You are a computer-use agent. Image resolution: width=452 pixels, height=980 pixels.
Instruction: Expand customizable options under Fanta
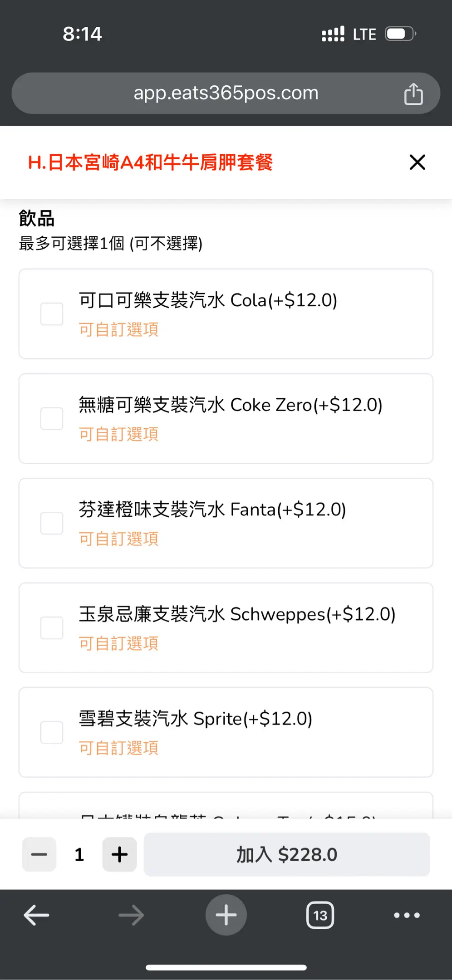pyautogui.click(x=118, y=539)
